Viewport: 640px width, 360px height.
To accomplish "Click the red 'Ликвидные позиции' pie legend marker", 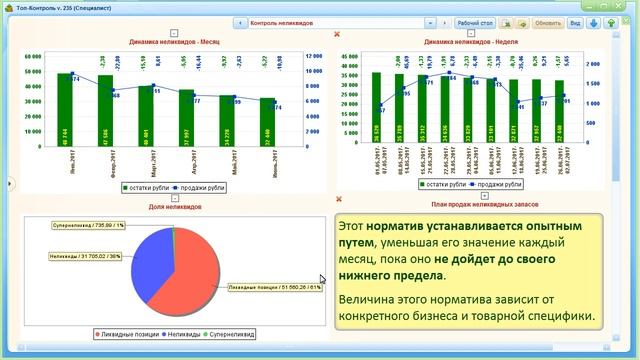I will tap(98, 334).
